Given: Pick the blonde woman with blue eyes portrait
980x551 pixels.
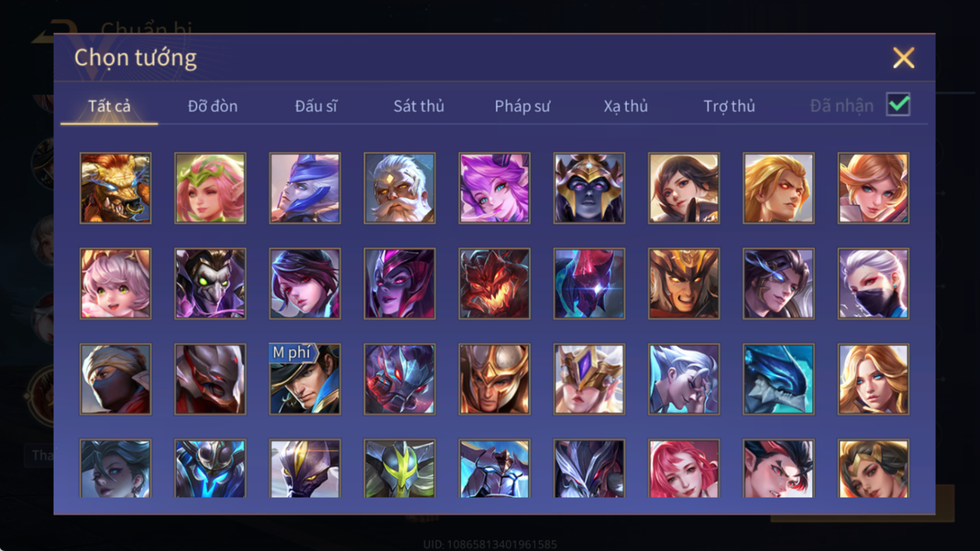Looking at the screenshot, I should [x=873, y=379].
